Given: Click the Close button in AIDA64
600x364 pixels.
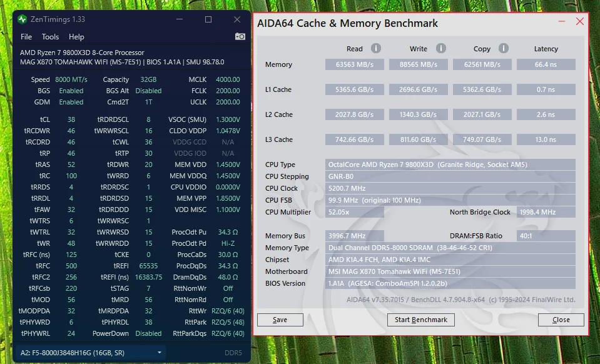Looking at the screenshot, I should [561, 320].
